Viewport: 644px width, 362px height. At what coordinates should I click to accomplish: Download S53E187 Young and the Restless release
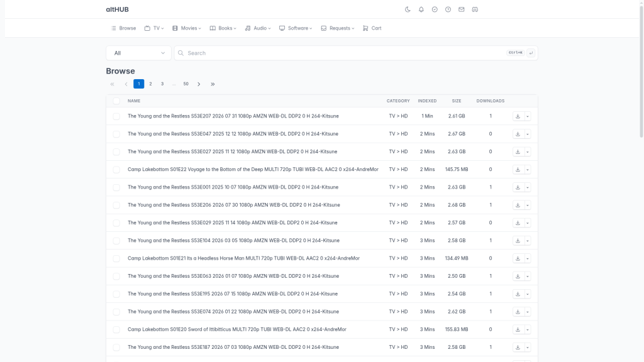tap(518, 347)
